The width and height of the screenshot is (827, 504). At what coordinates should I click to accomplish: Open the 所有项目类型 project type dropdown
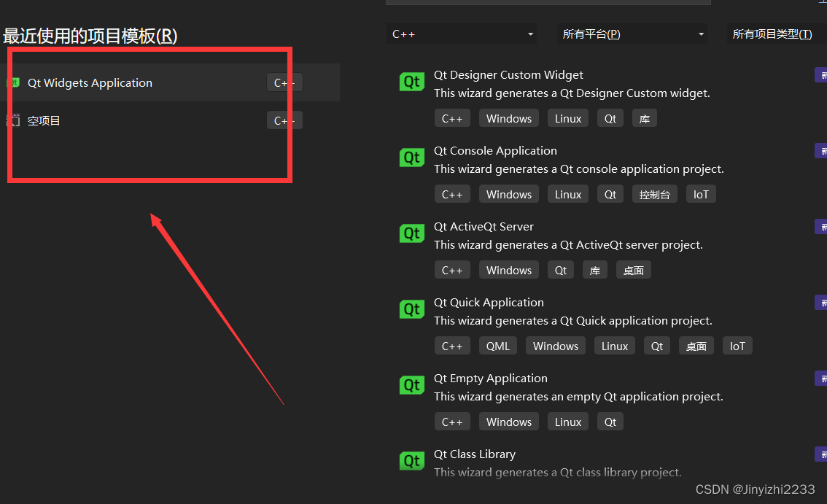point(777,34)
